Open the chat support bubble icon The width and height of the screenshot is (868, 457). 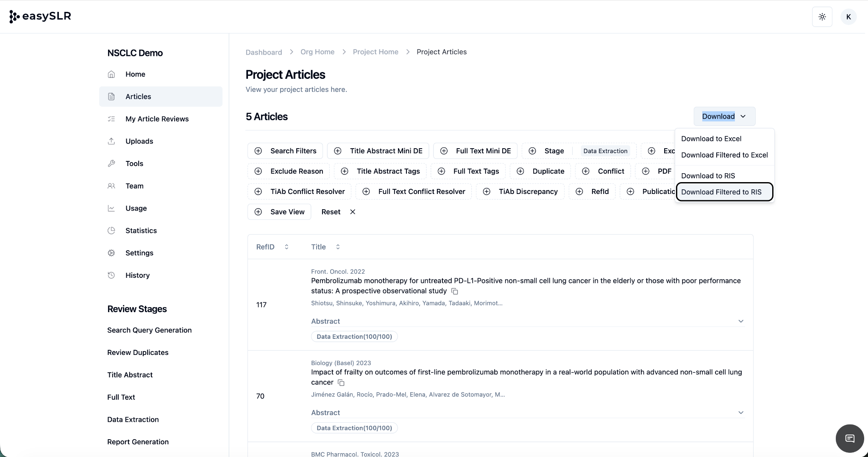point(849,438)
